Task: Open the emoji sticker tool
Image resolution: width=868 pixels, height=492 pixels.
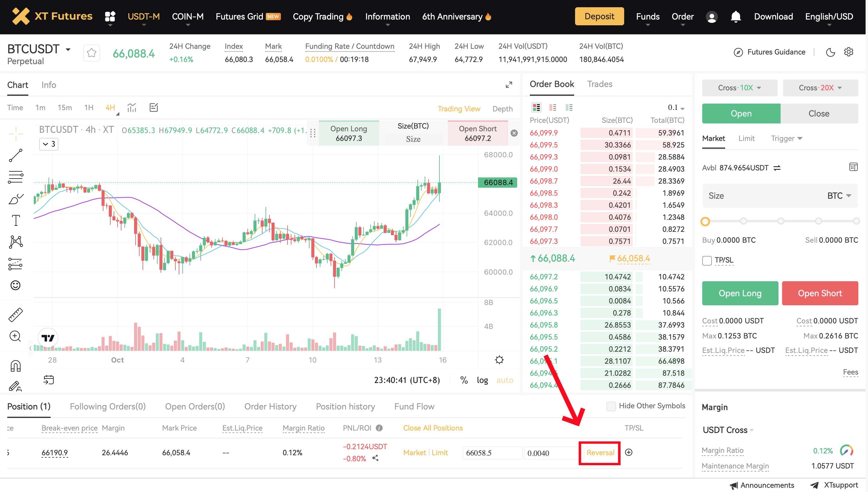Action: [16, 285]
